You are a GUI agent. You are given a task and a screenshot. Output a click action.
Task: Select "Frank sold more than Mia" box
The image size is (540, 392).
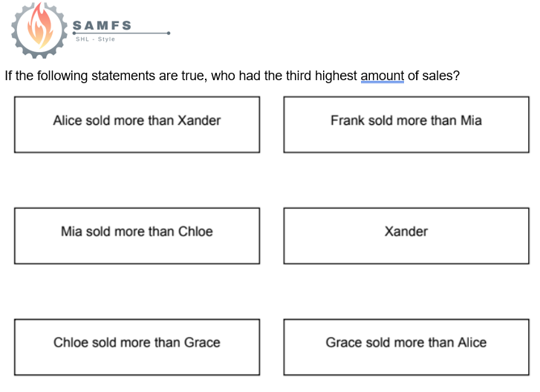tap(406, 124)
